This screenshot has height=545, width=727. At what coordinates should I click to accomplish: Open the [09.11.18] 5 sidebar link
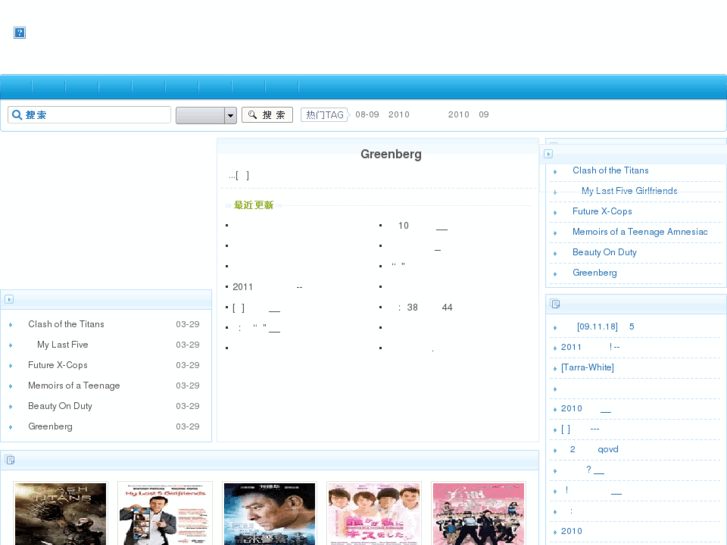pyautogui.click(x=605, y=327)
